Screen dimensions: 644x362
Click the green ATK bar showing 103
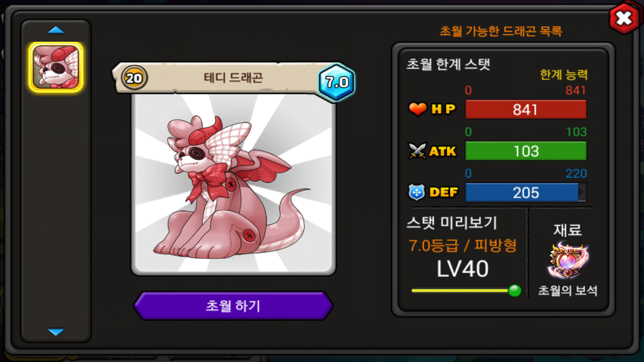[x=526, y=151]
